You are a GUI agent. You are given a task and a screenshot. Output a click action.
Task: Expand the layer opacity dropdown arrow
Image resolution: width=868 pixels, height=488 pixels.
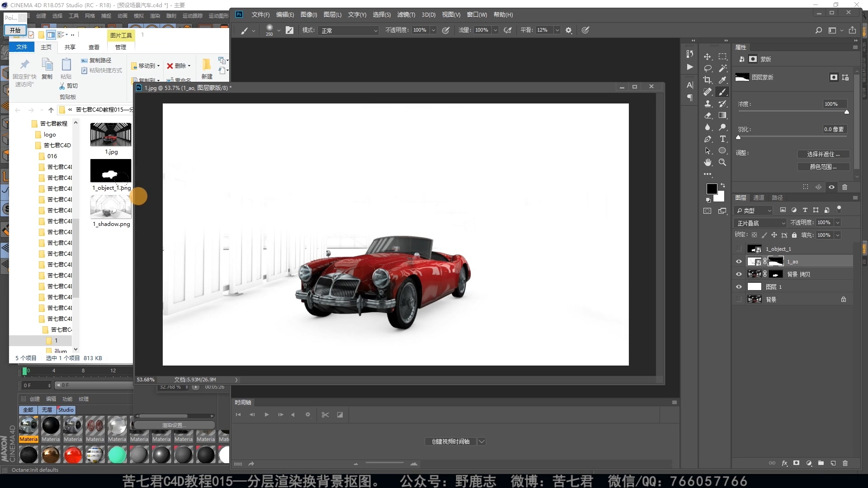click(837, 223)
